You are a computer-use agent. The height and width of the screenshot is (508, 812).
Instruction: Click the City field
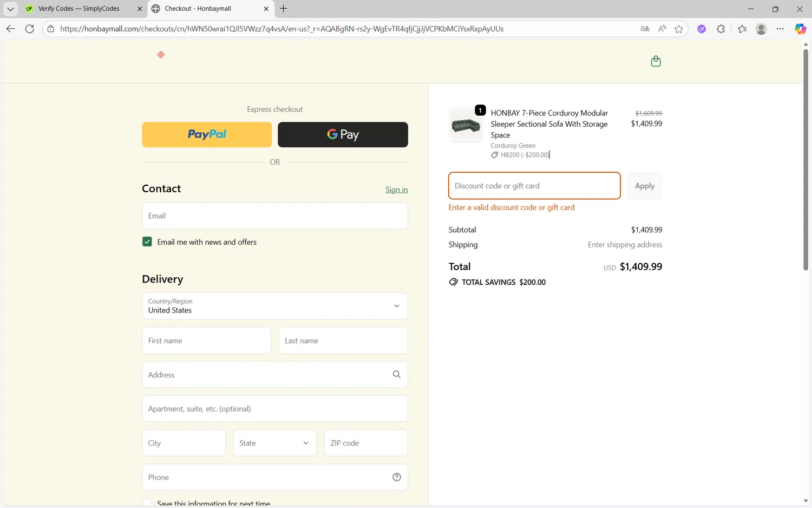point(184,443)
